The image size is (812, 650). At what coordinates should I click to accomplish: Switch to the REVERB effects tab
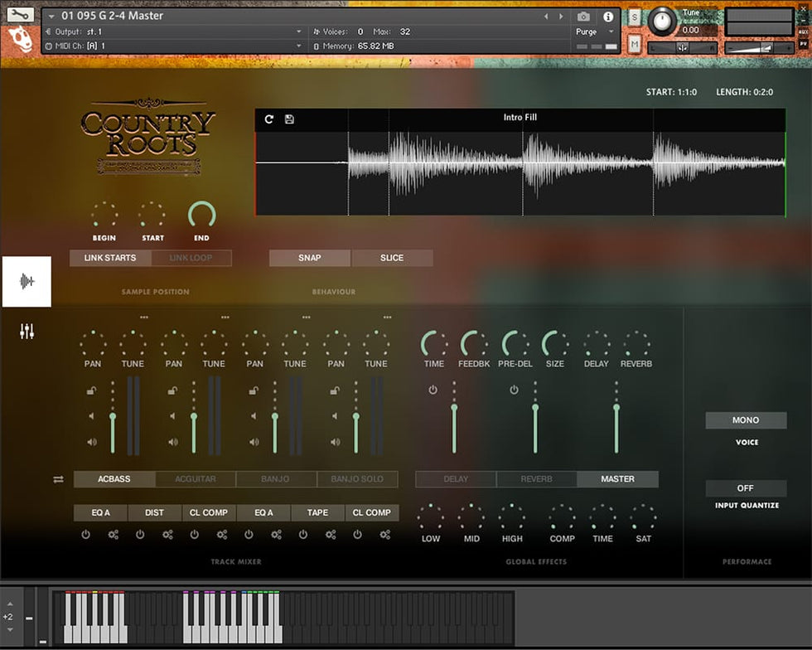pos(536,479)
